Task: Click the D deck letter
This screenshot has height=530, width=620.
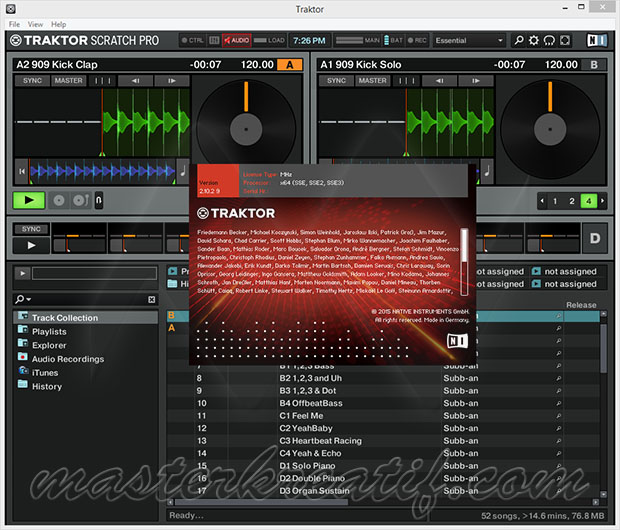Action: (x=595, y=238)
